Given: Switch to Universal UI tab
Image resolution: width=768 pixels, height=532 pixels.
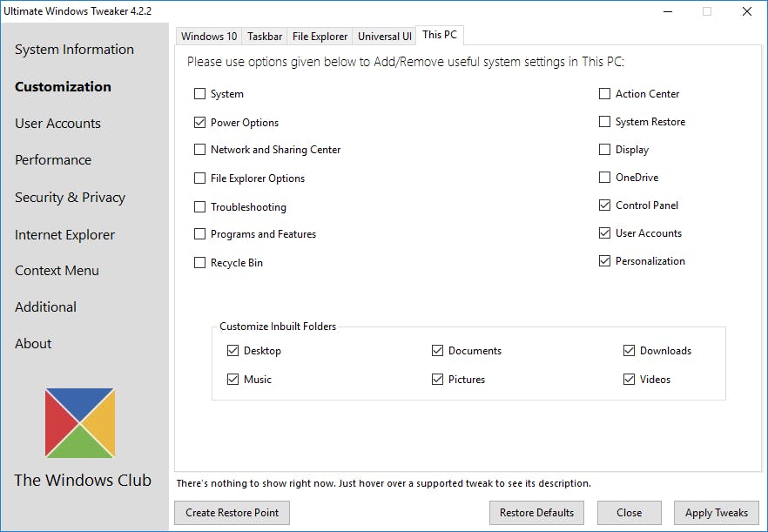Looking at the screenshot, I should [385, 37].
